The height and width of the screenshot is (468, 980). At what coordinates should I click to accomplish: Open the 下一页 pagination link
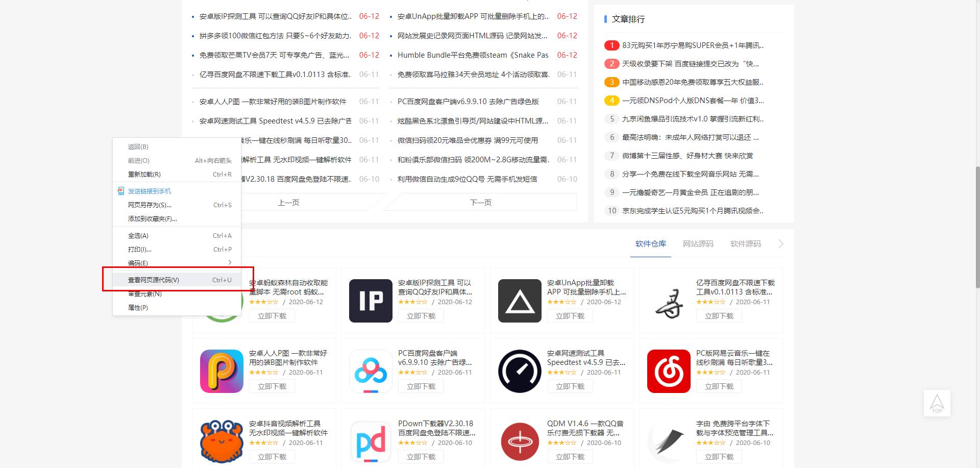[480, 202]
